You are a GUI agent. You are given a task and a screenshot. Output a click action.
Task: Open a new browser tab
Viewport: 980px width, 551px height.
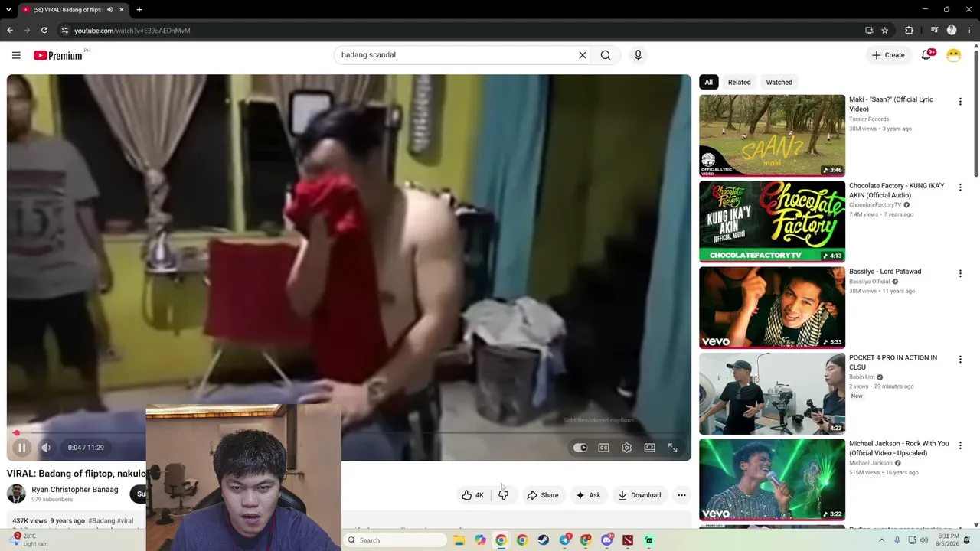(x=139, y=10)
